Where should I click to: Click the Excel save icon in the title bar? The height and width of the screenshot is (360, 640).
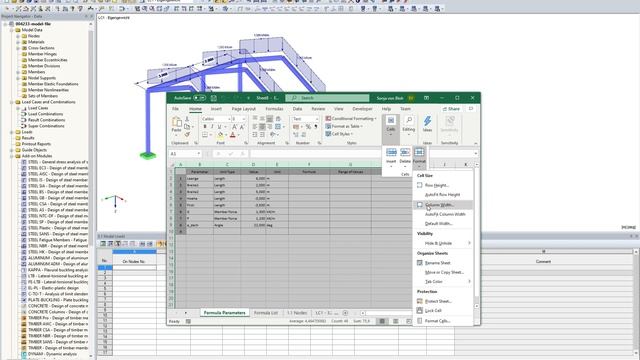(213, 98)
